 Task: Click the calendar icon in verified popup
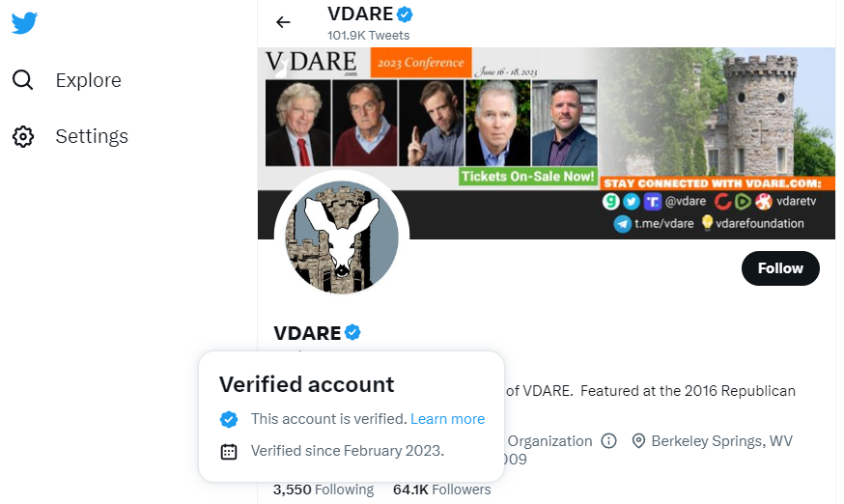(x=229, y=451)
